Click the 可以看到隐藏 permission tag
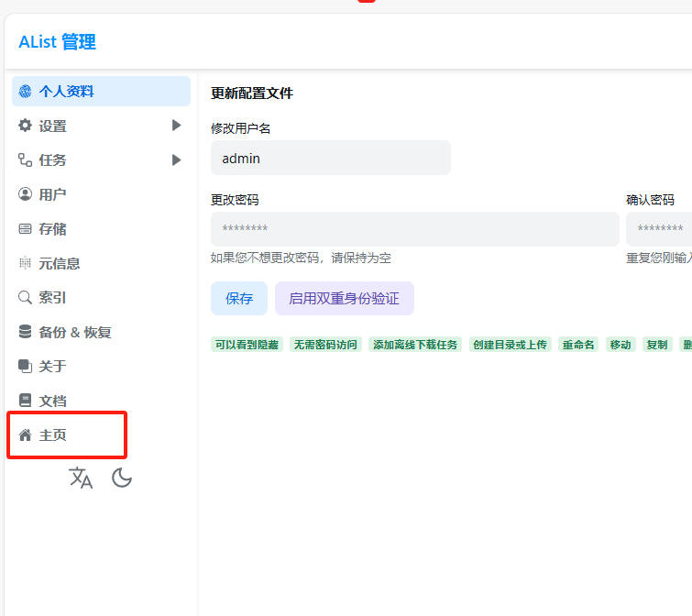692x616 pixels. click(x=247, y=345)
